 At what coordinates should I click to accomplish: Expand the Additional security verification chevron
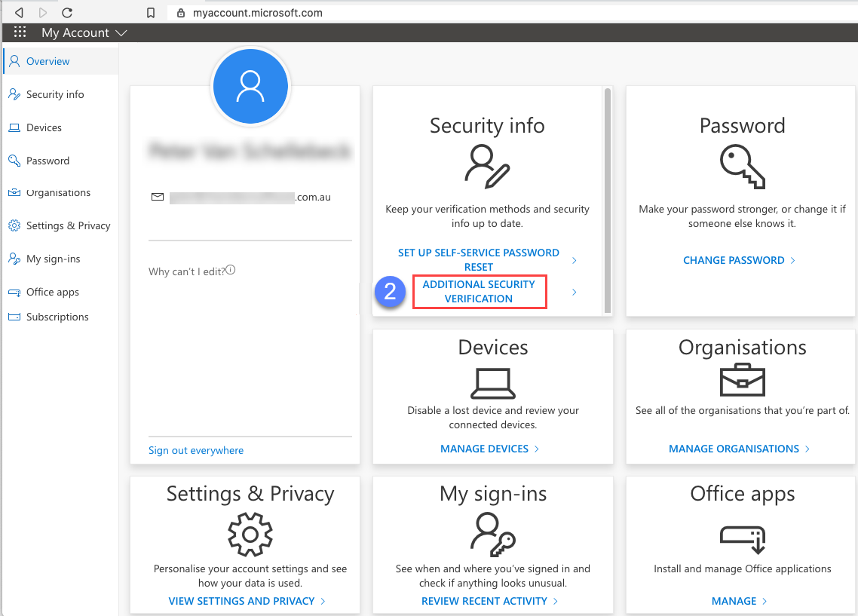click(575, 292)
